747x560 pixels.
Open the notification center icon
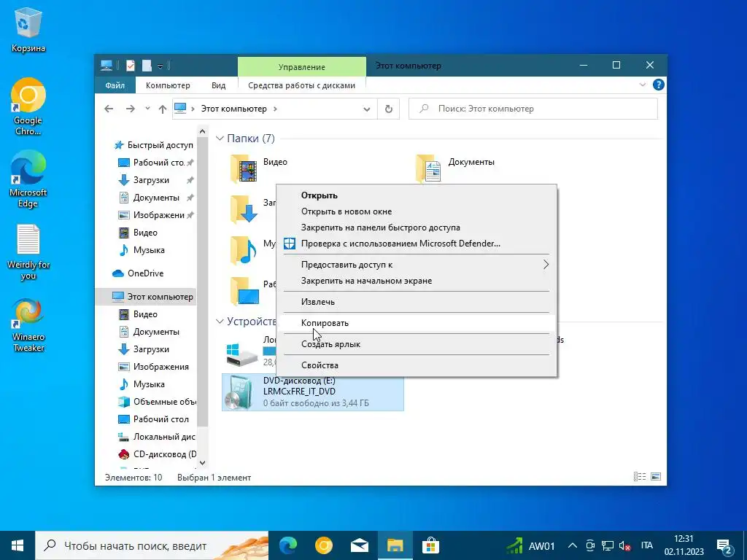(724, 546)
